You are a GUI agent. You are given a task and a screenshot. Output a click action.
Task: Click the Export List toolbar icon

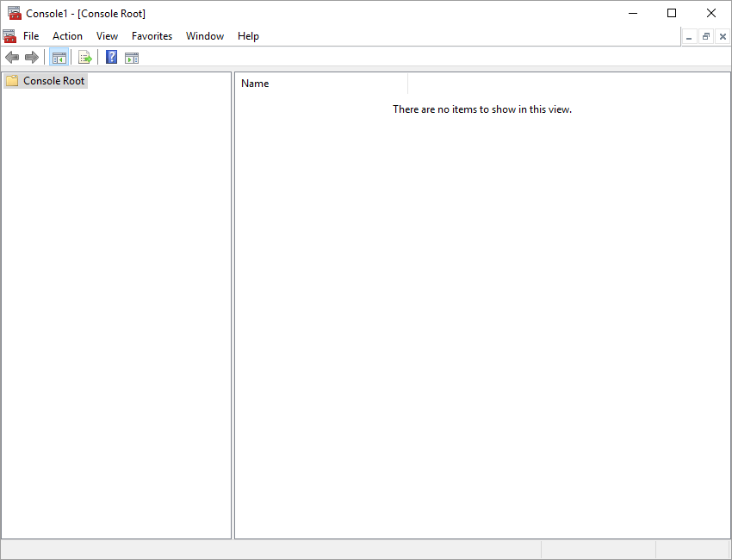point(85,58)
